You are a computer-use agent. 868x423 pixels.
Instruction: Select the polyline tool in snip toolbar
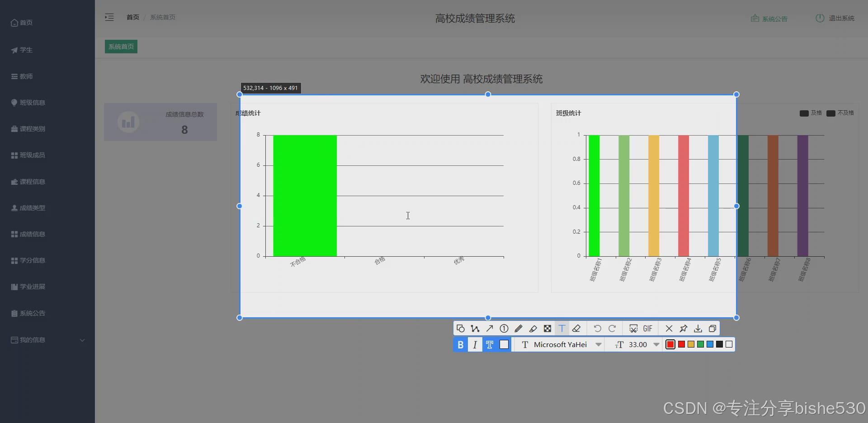point(475,329)
